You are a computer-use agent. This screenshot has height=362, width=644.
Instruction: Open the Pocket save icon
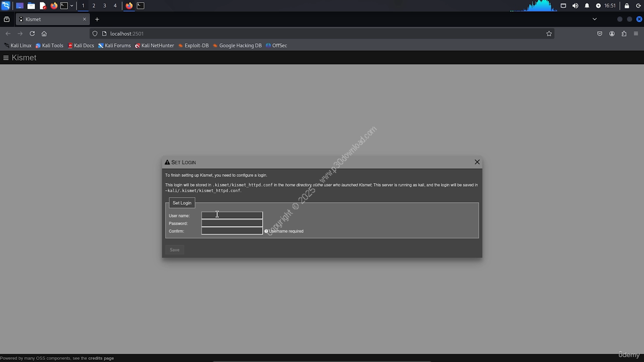pos(600,34)
